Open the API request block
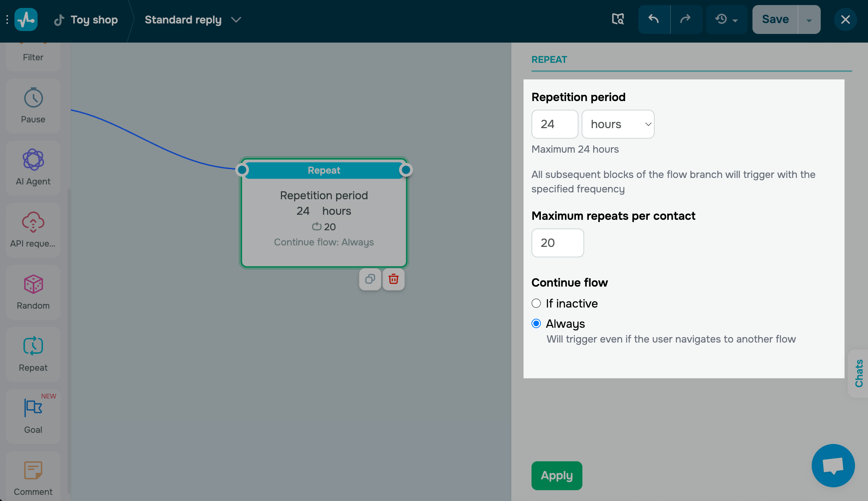This screenshot has width=868, height=501. point(33,230)
